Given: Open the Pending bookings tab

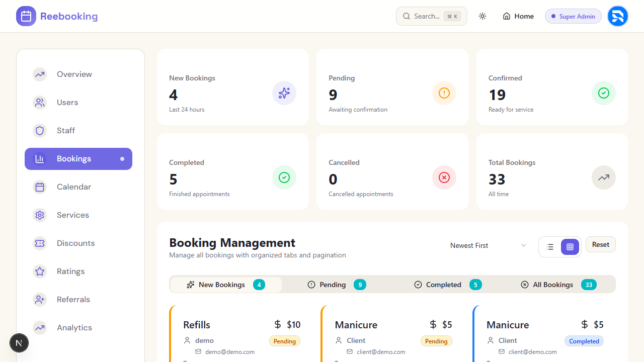Looking at the screenshot, I should tap(337, 285).
